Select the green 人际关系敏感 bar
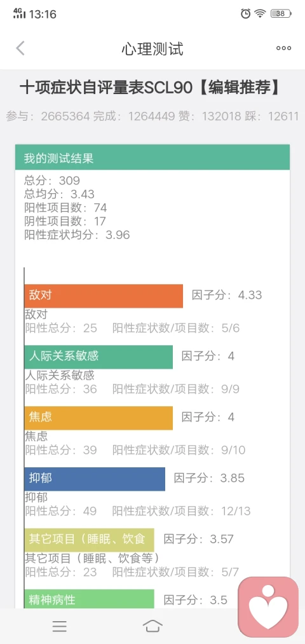The height and width of the screenshot is (644, 305). [98, 357]
